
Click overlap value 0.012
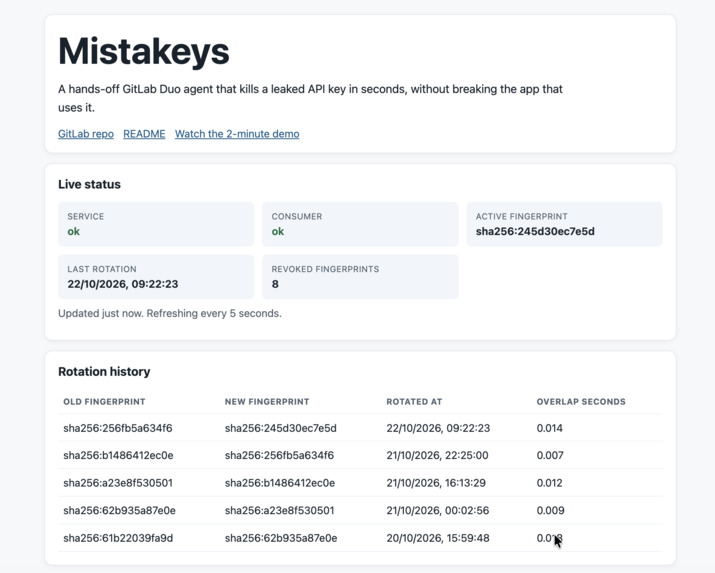pyautogui.click(x=549, y=483)
